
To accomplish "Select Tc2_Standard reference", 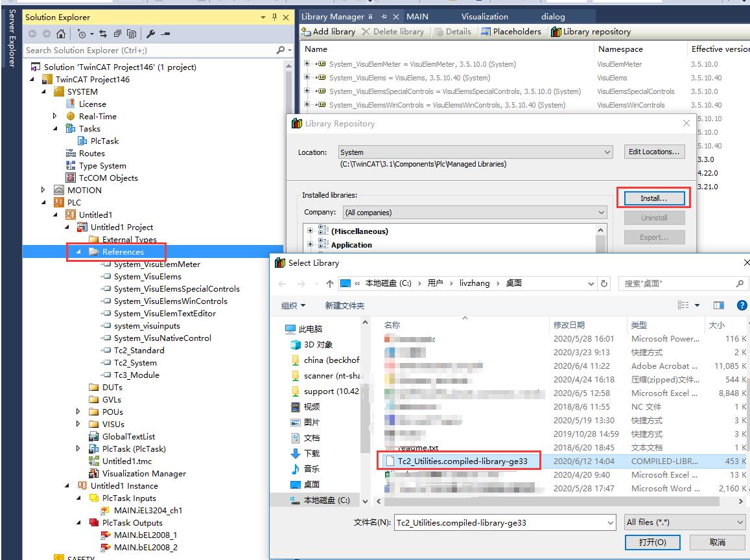I will click(139, 350).
